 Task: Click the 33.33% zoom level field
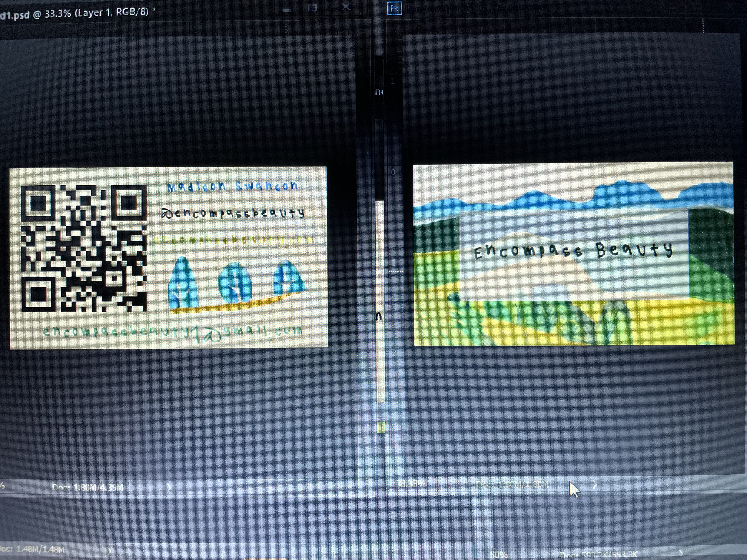point(411,484)
